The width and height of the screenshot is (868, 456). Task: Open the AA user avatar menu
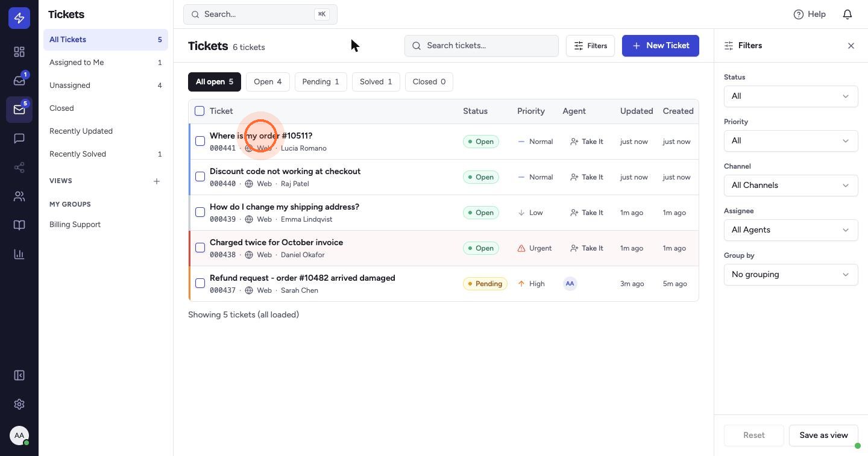(x=19, y=436)
